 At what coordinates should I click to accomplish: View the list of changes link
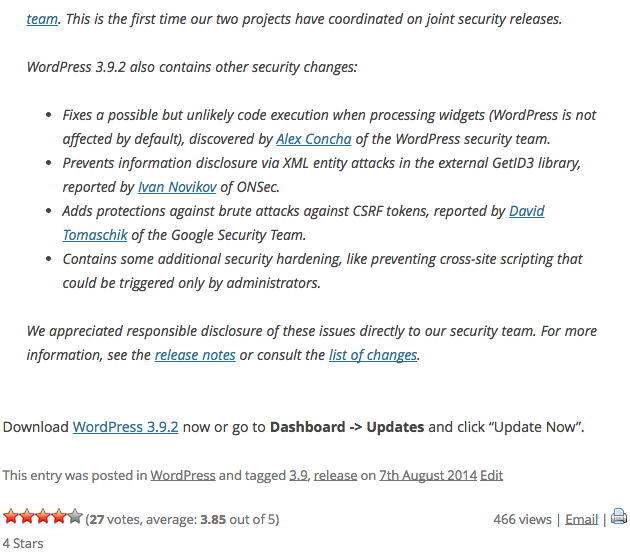coord(373,355)
